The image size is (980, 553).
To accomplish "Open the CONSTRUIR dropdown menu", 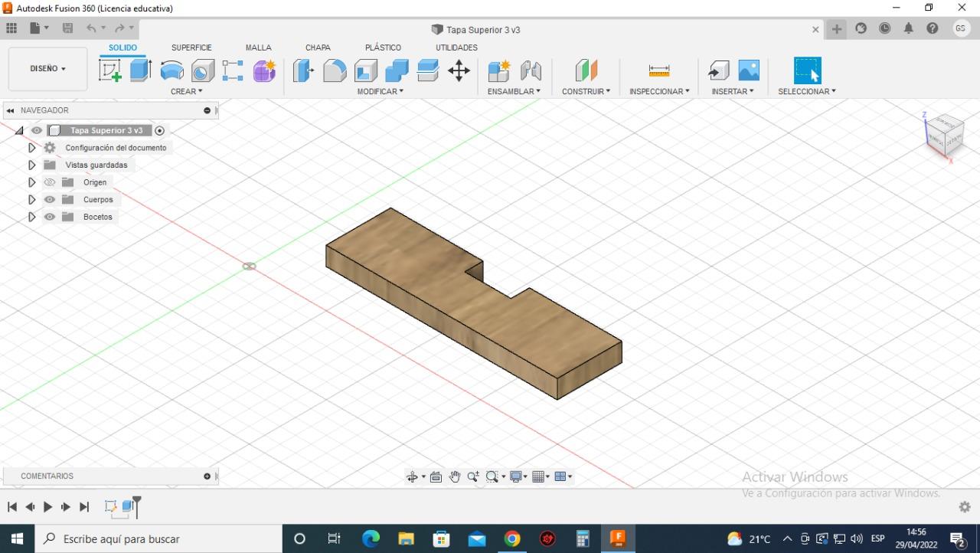I will click(x=586, y=91).
